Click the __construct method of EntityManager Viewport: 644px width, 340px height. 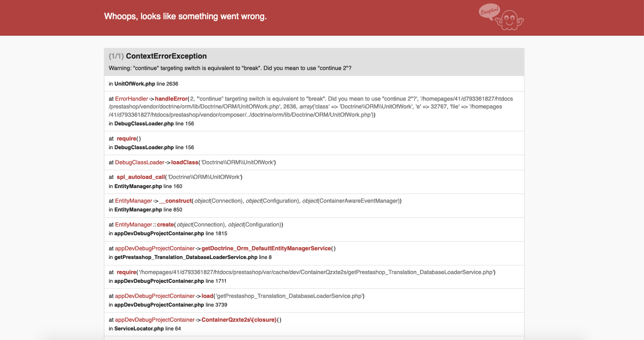click(175, 201)
